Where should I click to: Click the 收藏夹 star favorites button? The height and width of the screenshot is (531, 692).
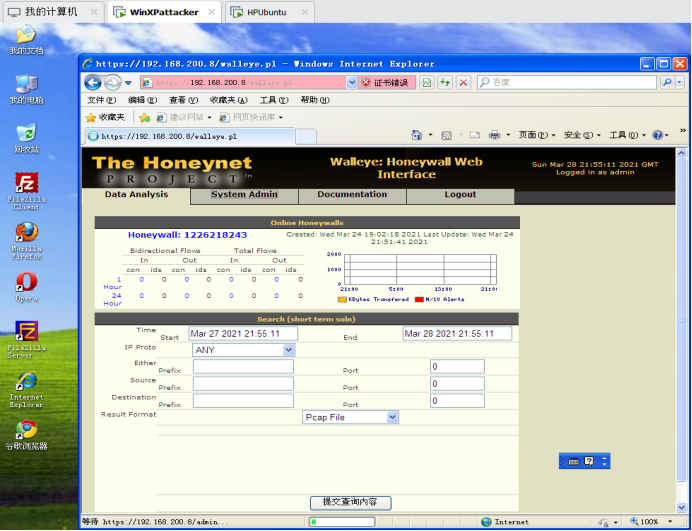(x=106, y=117)
